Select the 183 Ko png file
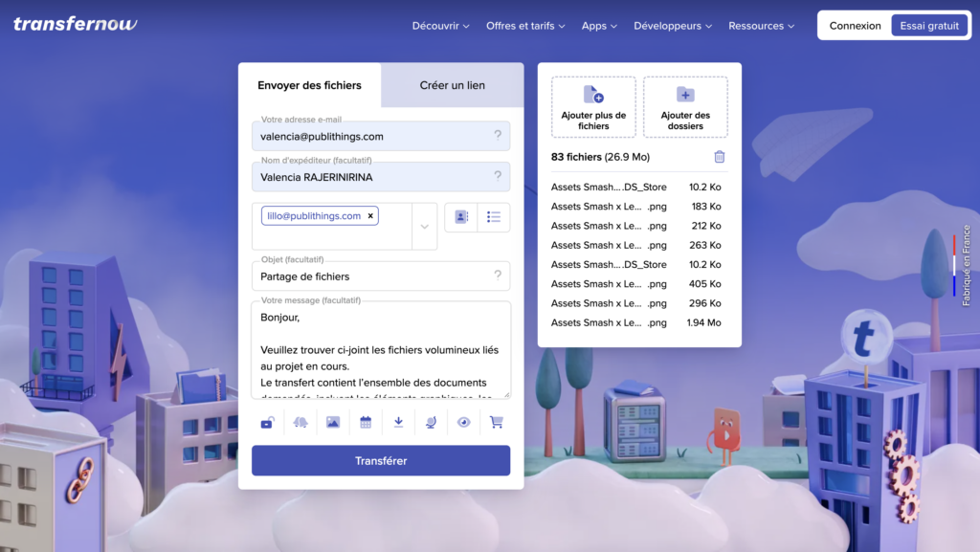 [x=636, y=206]
